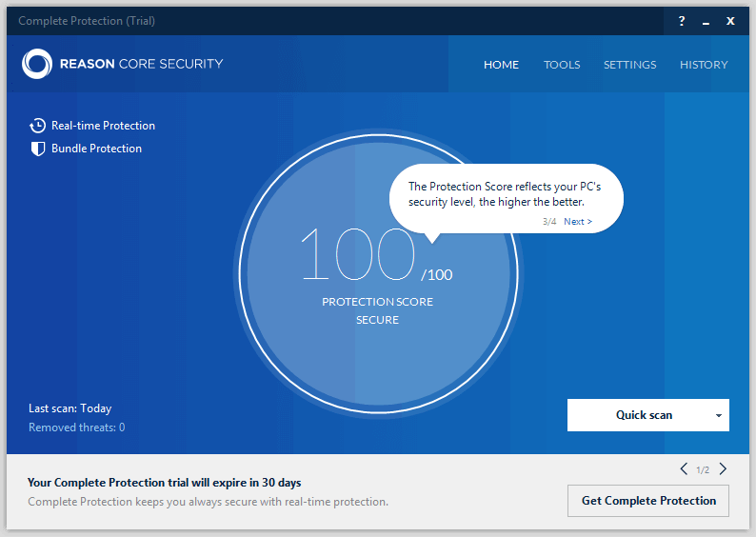Open the HOME tab
Screen dimensions: 756x537
(x=501, y=65)
